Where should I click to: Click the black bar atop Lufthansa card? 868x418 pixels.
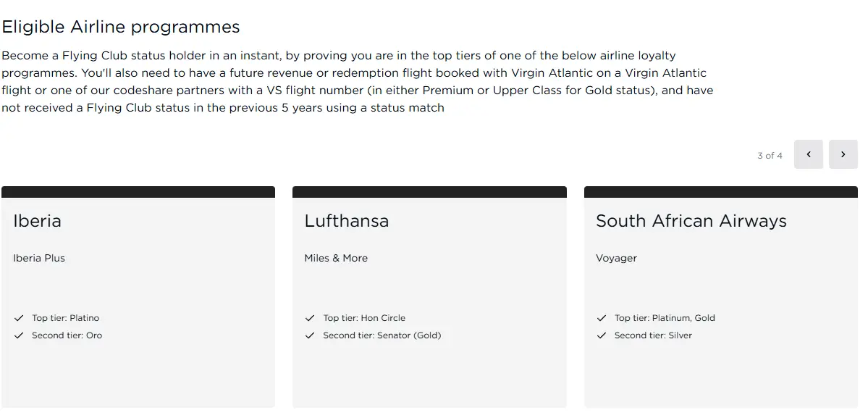pos(429,192)
